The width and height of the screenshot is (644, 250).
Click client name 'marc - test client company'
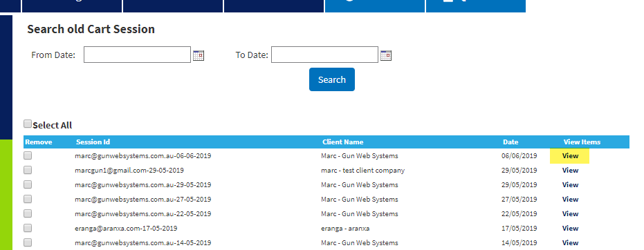(x=362, y=170)
